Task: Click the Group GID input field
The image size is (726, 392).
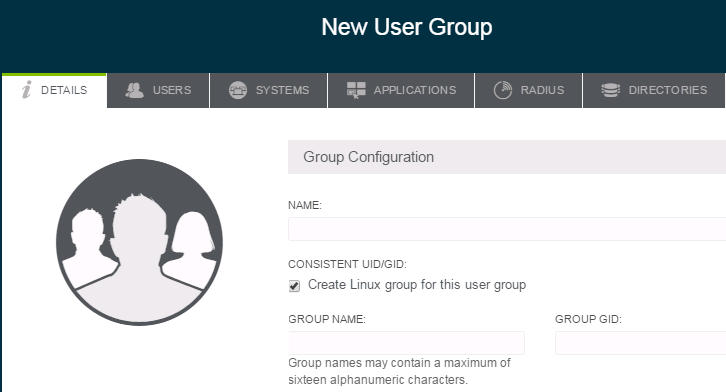Action: point(640,343)
